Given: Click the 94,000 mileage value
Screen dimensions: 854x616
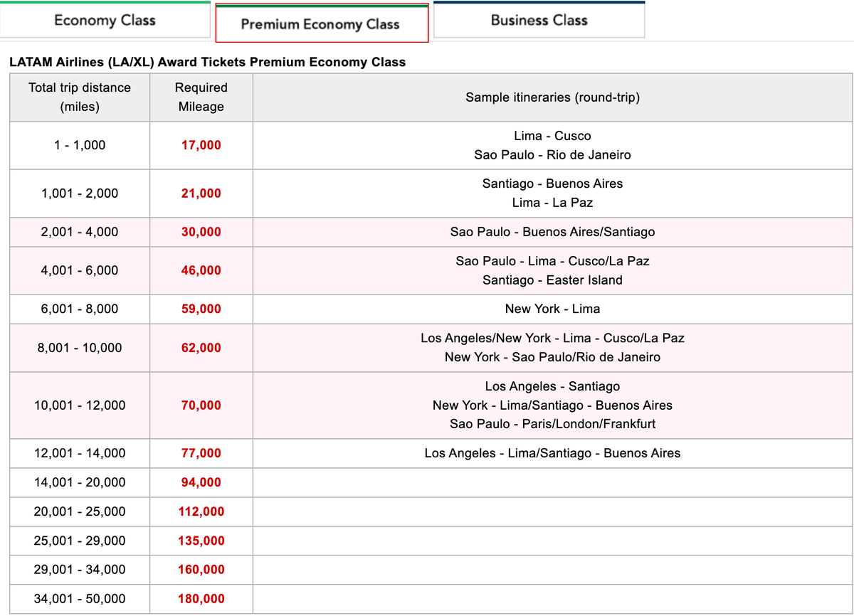Looking at the screenshot, I should coord(201,482).
